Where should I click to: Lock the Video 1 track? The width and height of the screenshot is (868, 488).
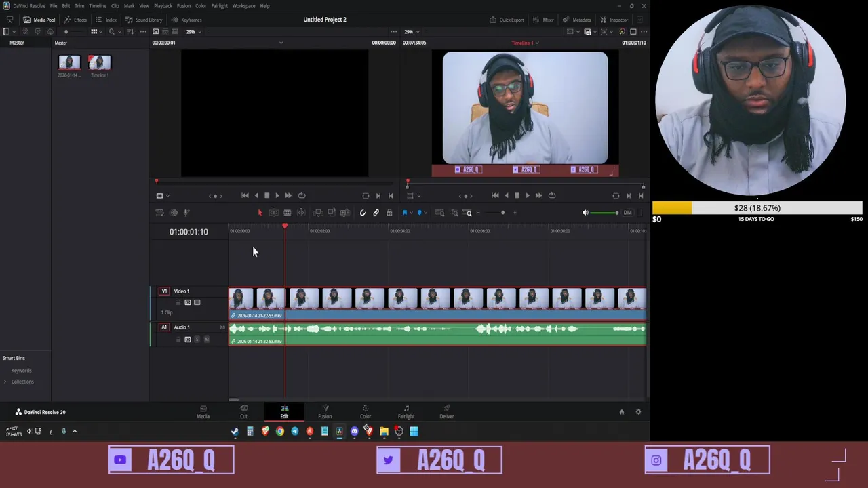tap(178, 302)
